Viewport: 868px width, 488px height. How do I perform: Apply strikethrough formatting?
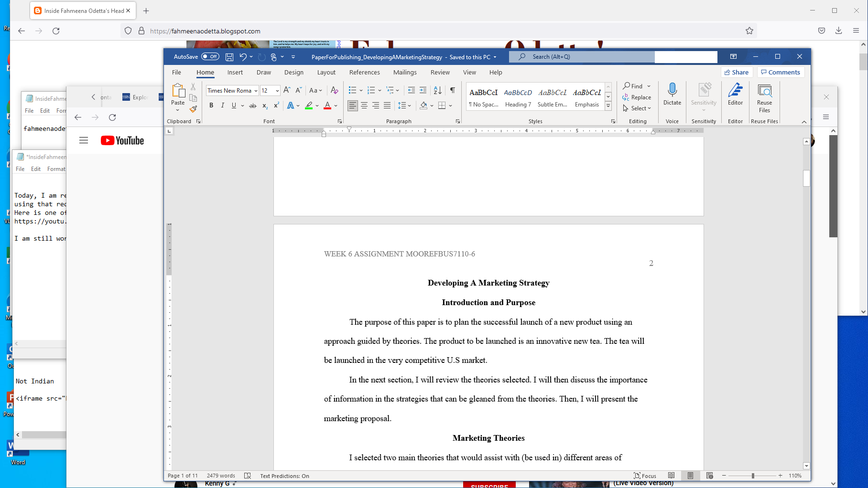(x=253, y=106)
